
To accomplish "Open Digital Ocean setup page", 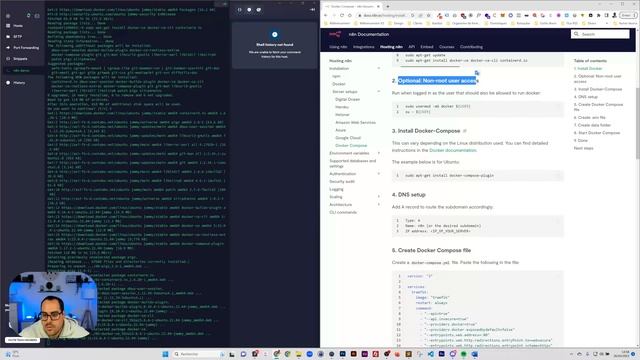I will click(347, 99).
